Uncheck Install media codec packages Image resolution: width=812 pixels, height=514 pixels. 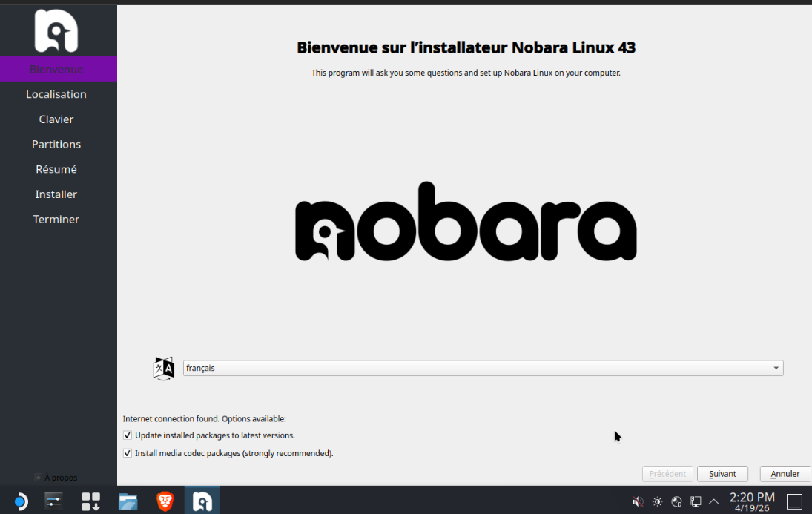point(128,453)
